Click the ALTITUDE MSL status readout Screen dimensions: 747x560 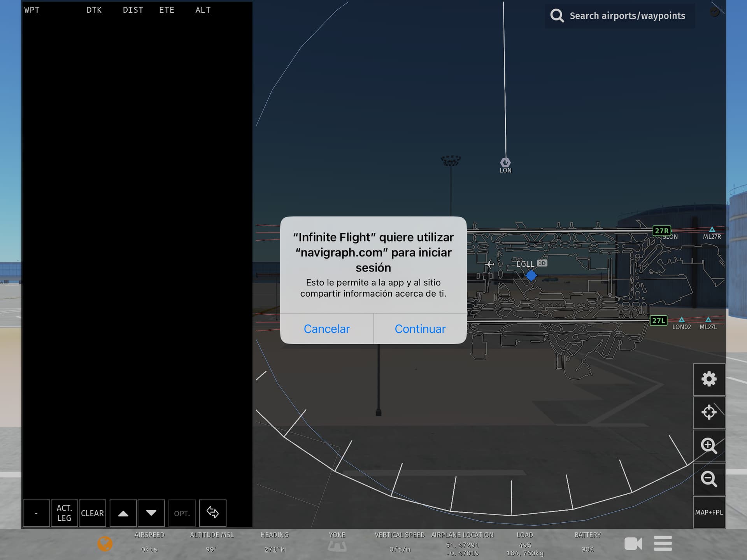pyautogui.click(x=212, y=542)
